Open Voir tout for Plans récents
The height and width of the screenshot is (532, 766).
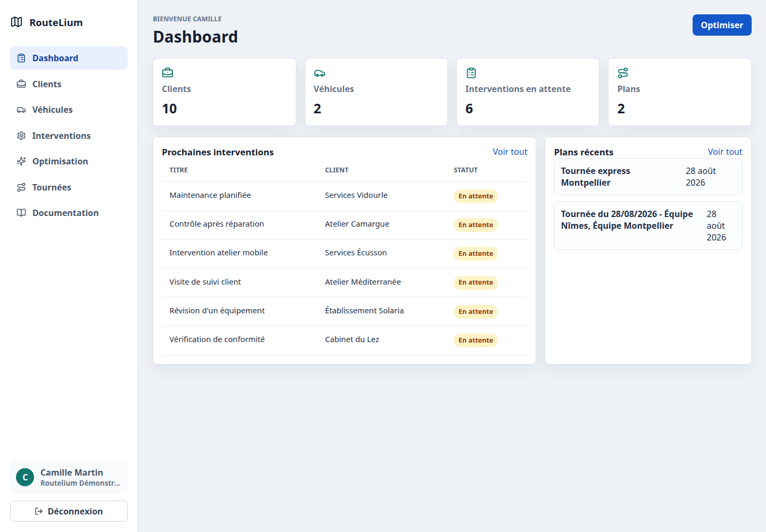(x=725, y=152)
